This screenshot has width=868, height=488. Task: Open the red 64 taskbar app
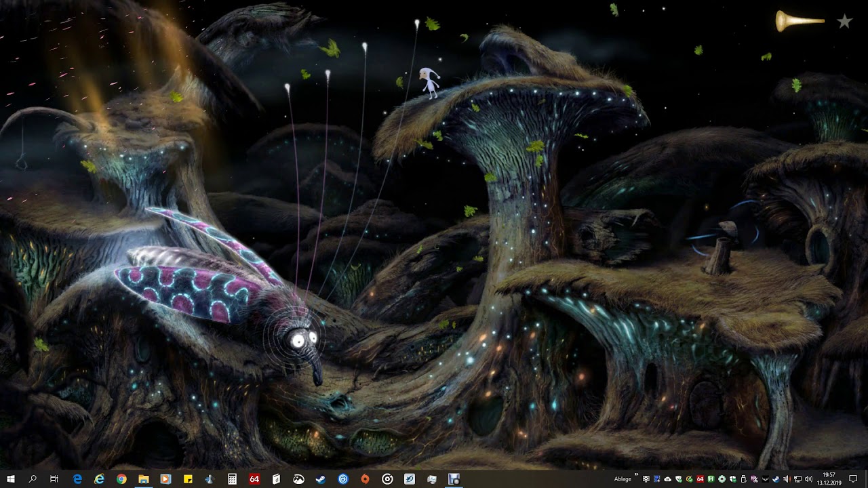pyautogui.click(x=254, y=479)
